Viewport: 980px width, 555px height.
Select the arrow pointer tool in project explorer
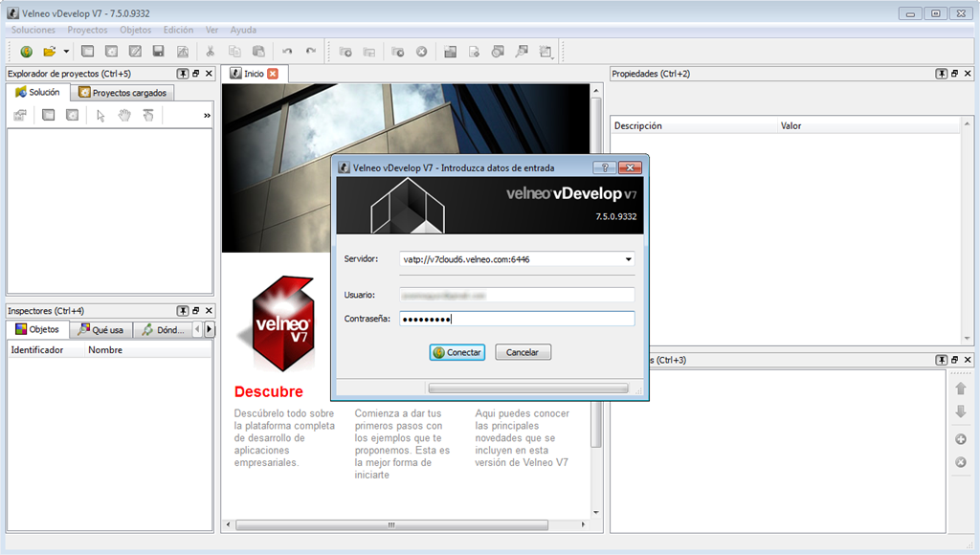[100, 116]
